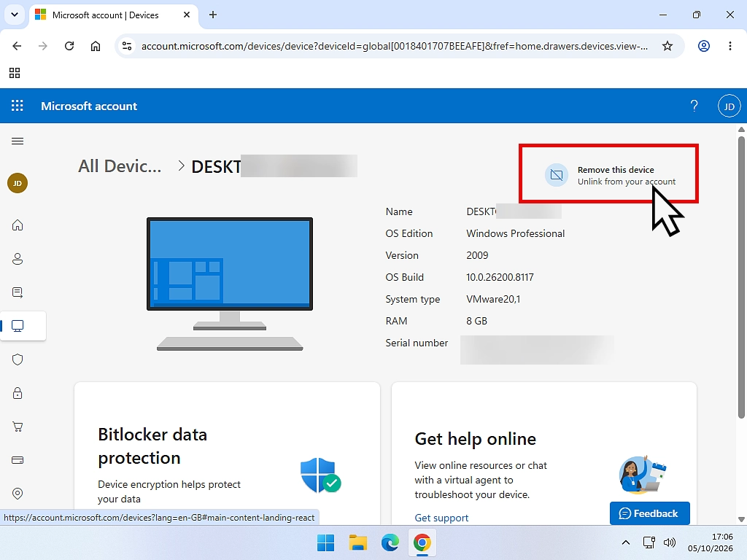
Task: Click the page vertical scrollbar
Action: click(741, 278)
